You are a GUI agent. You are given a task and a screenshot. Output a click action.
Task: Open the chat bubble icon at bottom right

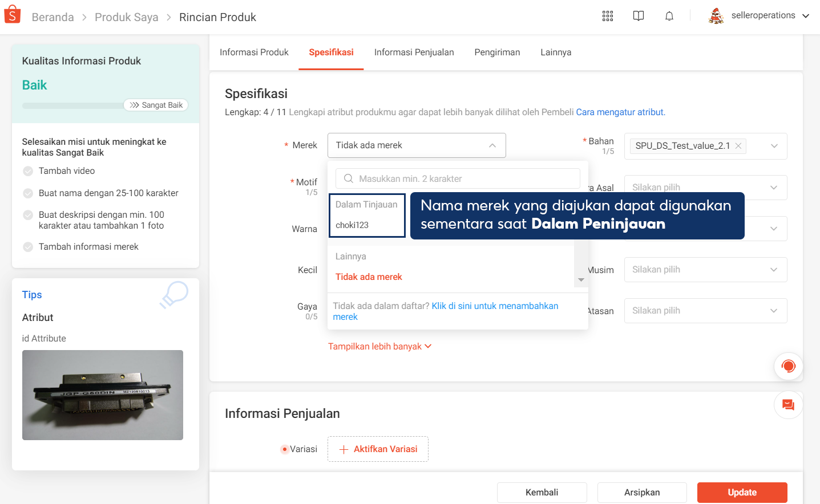(788, 405)
